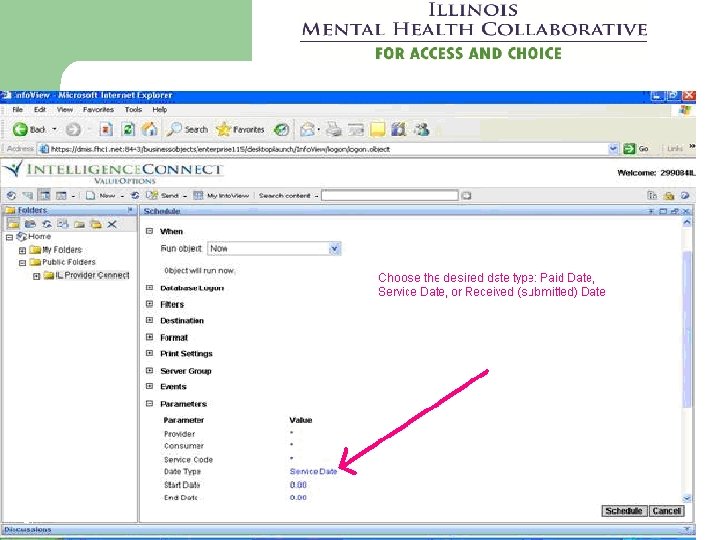720x540 pixels.
Task: Expand the My Folders tree node
Action: [22, 251]
